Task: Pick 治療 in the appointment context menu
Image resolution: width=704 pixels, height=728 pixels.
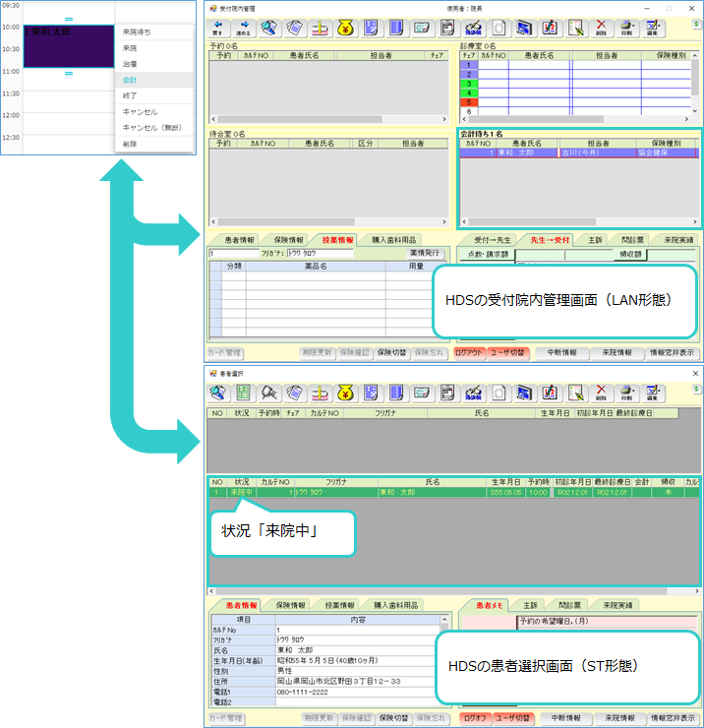Action: click(131, 64)
